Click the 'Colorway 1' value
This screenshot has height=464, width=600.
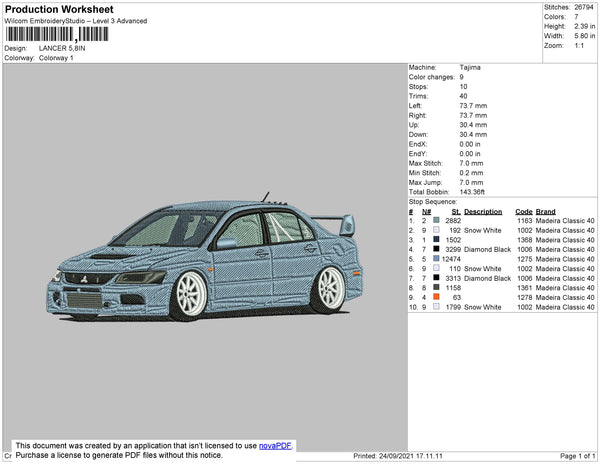[56, 58]
